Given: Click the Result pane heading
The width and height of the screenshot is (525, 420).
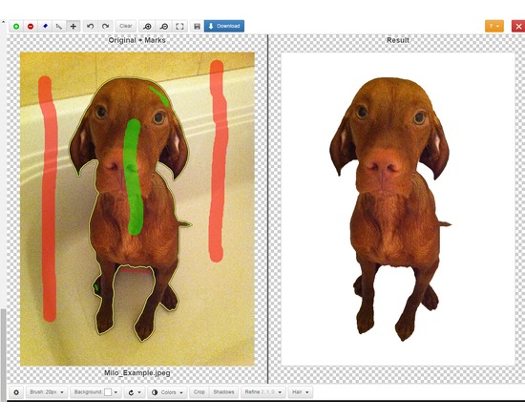Looking at the screenshot, I should click(398, 40).
